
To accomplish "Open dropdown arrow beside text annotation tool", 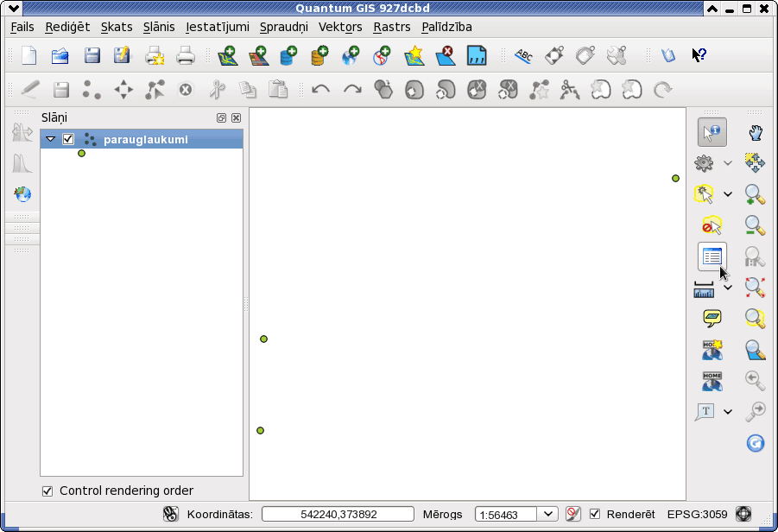I will 727,411.
